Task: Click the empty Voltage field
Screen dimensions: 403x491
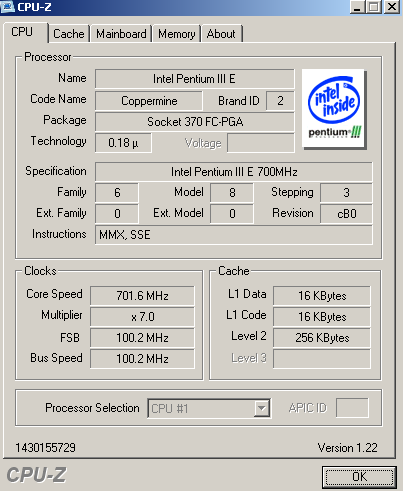Action: pyautogui.click(x=261, y=143)
